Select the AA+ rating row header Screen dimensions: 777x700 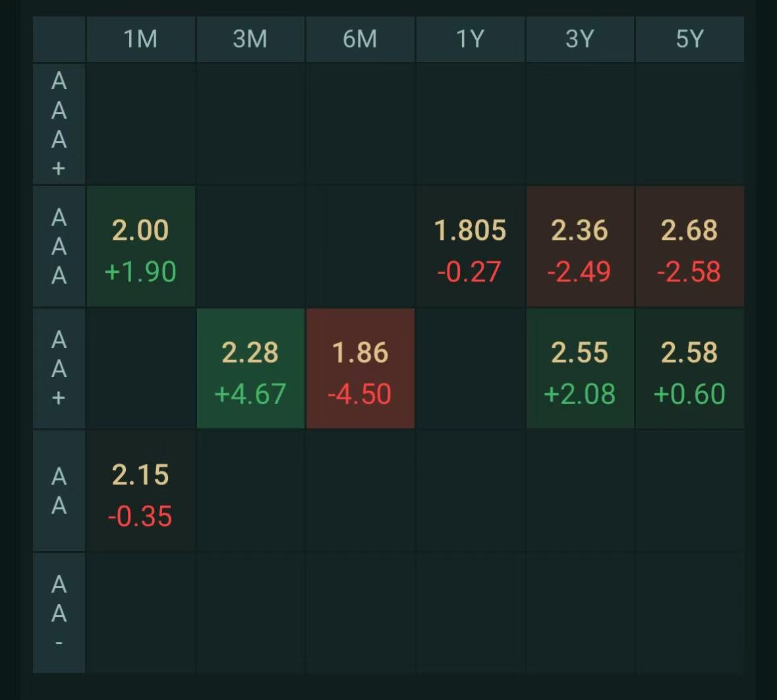pyautogui.click(x=59, y=368)
